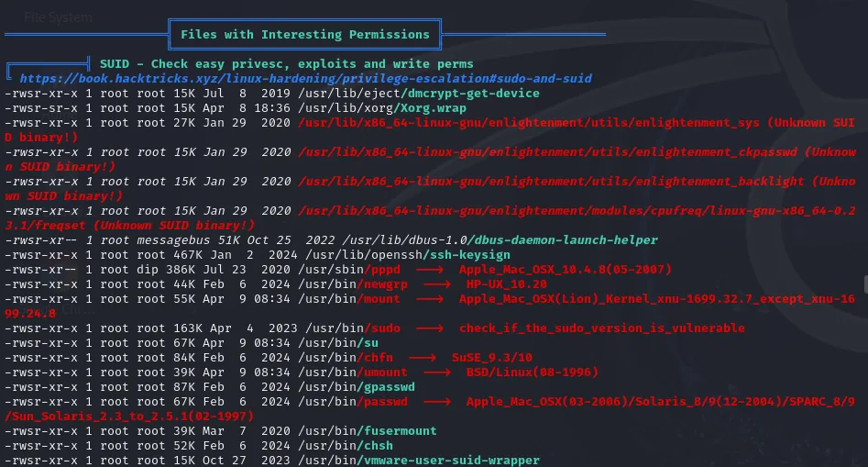Click the cpufreq linux-gnu-x86_64 path text
This screenshot has height=467, width=868.
[577, 210]
